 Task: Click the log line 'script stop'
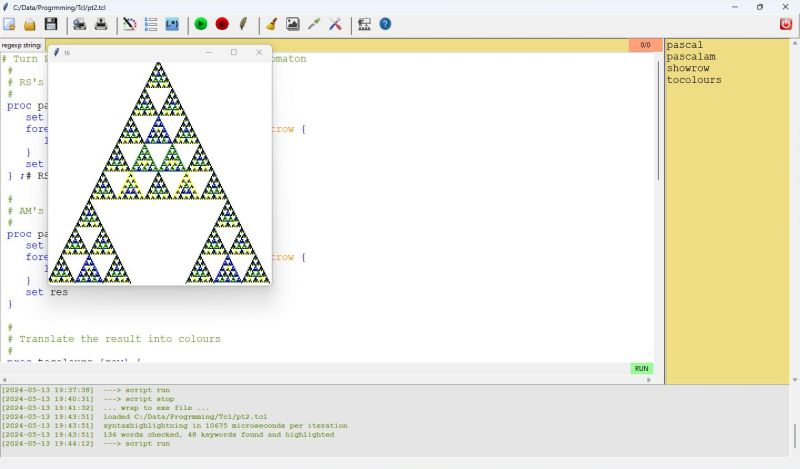coord(139,399)
